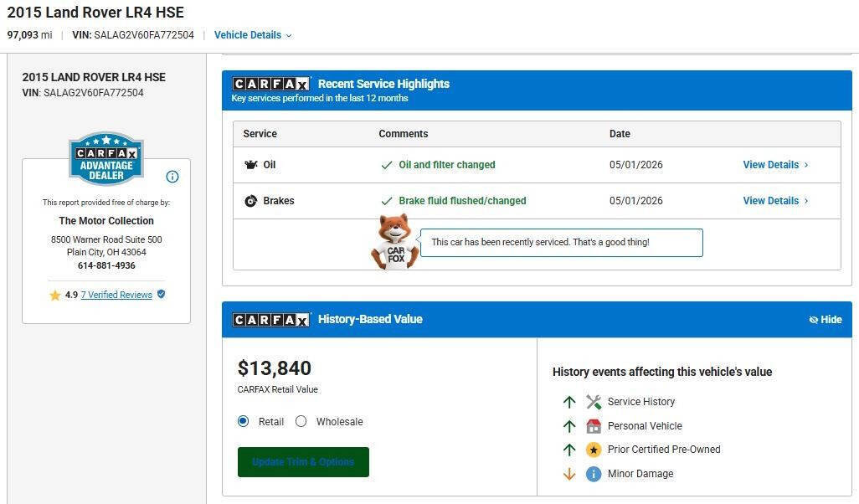Click the dealer address 8500 Warner Road Suite 500
Screen dimensions: 859x504
pos(106,239)
